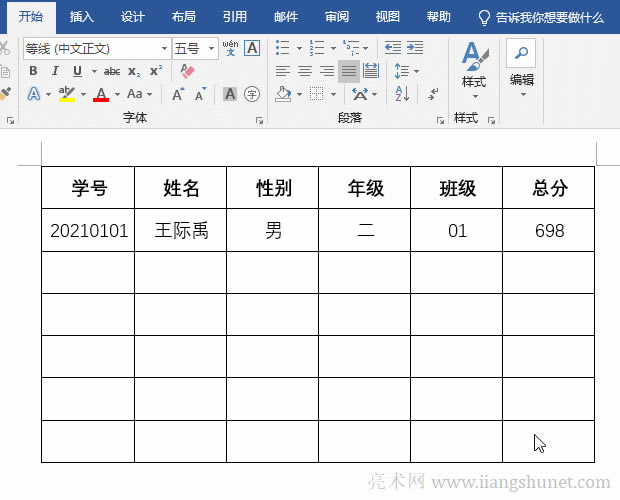This screenshot has width=620, height=500.
Task: Switch to the 审阅 tab
Action: (336, 17)
